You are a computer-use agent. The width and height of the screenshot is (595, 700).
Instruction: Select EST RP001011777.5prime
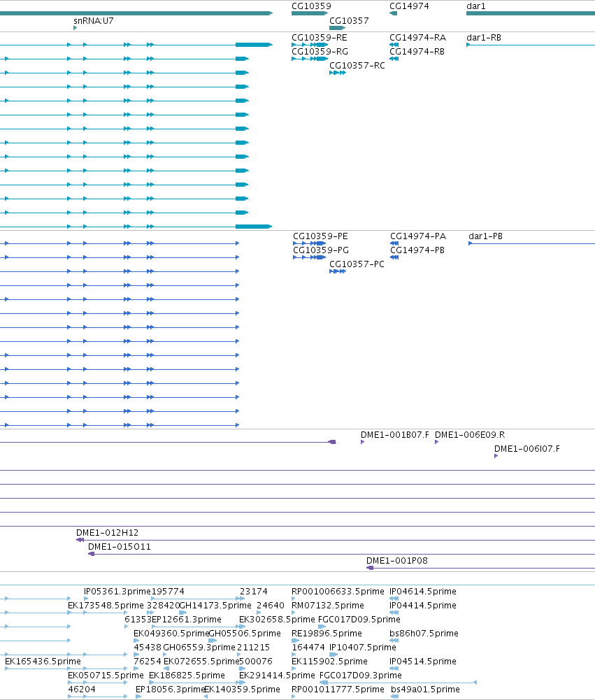338,690
